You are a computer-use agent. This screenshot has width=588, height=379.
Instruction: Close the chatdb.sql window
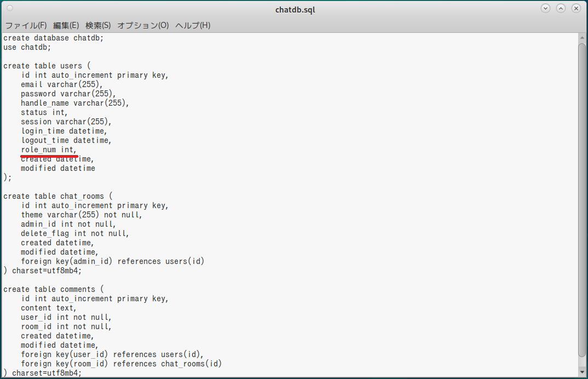pos(577,8)
